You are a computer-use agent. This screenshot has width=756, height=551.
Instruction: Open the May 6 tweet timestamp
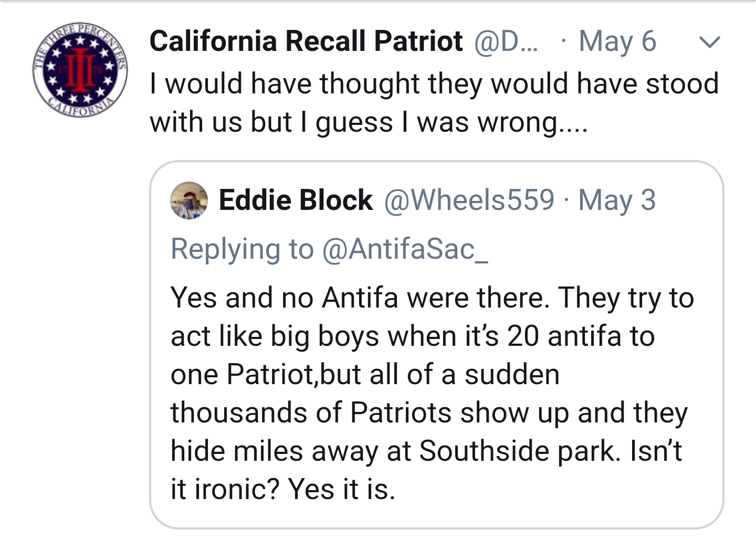click(617, 41)
